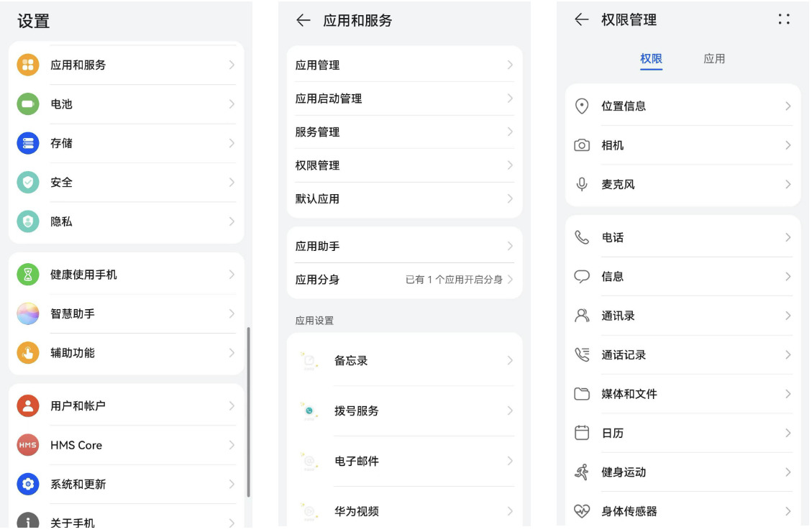The image size is (812, 532).
Task: Tap the red HMS Core icon
Action: [28, 445]
